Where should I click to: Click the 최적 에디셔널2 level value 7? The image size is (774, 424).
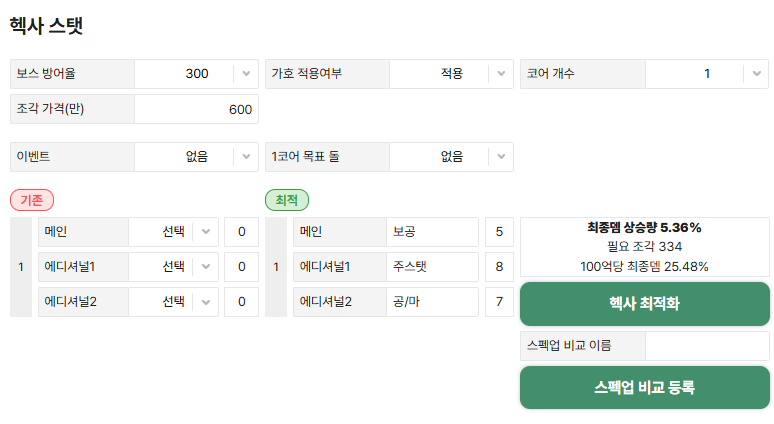pos(499,302)
